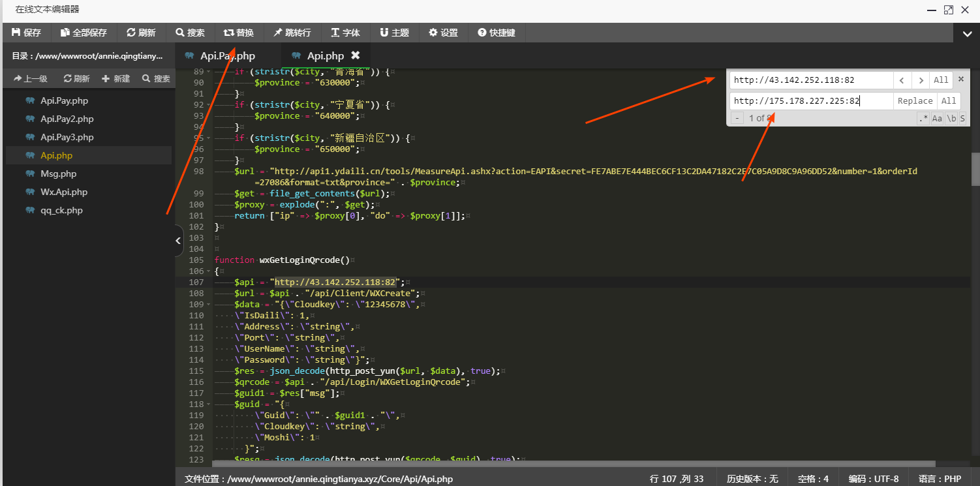Open the Theme (主题) menu
This screenshot has height=486, width=980.
[394, 33]
